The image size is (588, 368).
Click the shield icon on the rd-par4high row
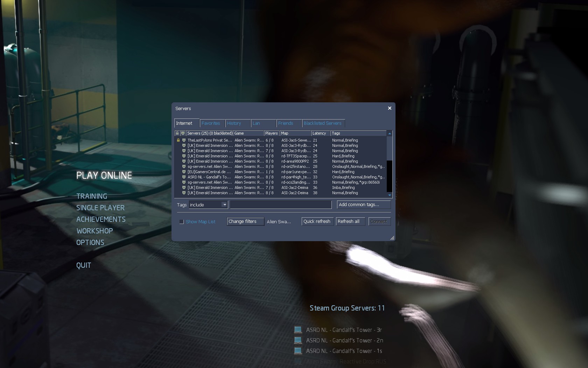(184, 177)
